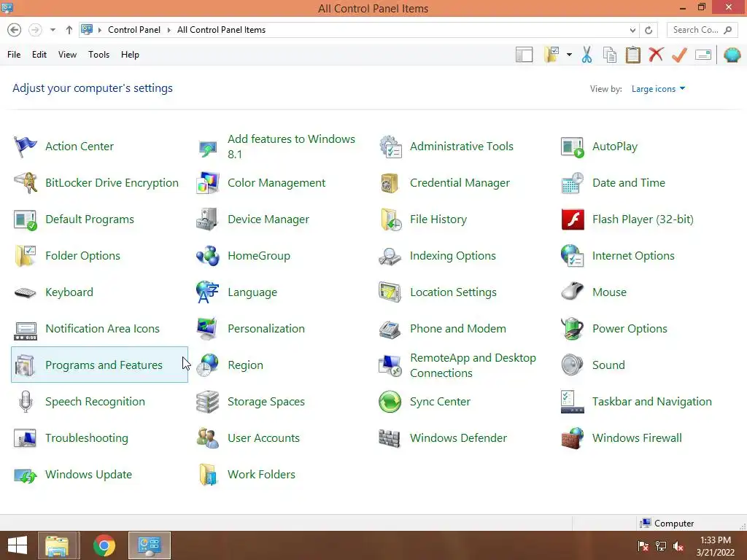
Task: Open the Windows Defender wall icon
Action: [390, 438]
